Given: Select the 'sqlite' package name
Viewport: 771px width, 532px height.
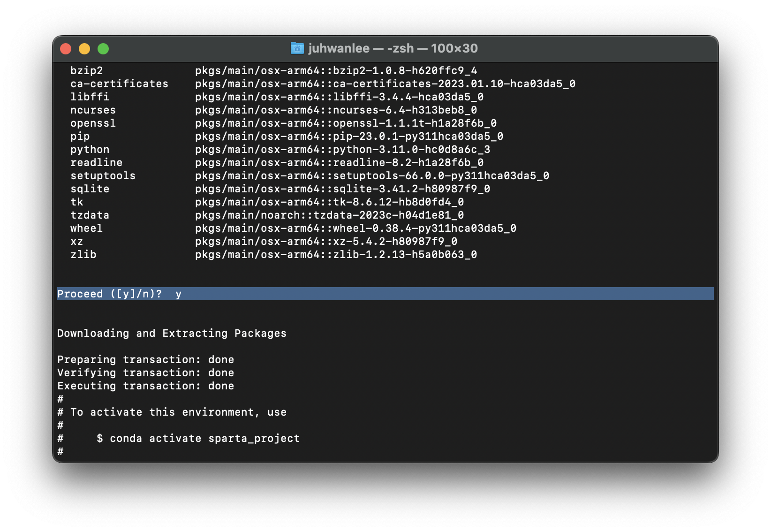Looking at the screenshot, I should coord(90,189).
